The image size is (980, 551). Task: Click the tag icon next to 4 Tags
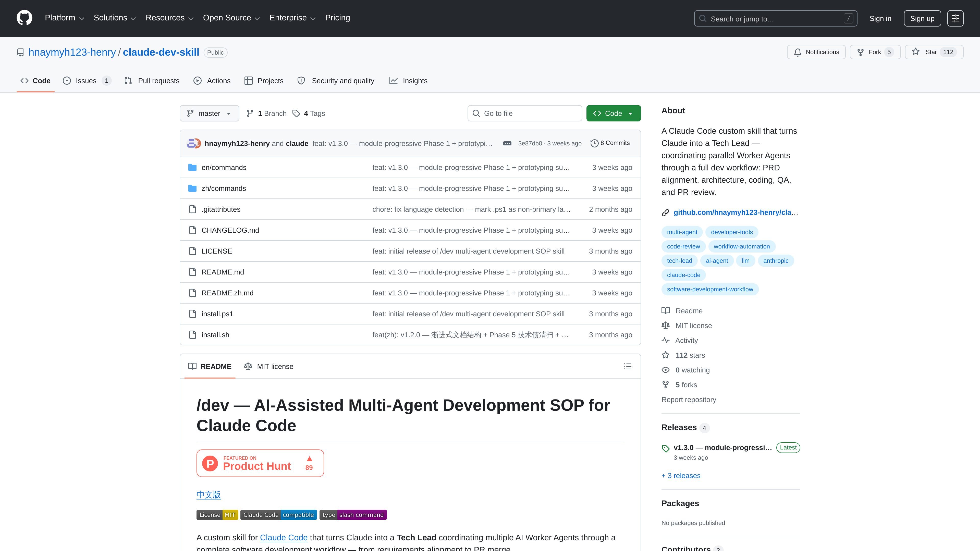[x=296, y=113]
